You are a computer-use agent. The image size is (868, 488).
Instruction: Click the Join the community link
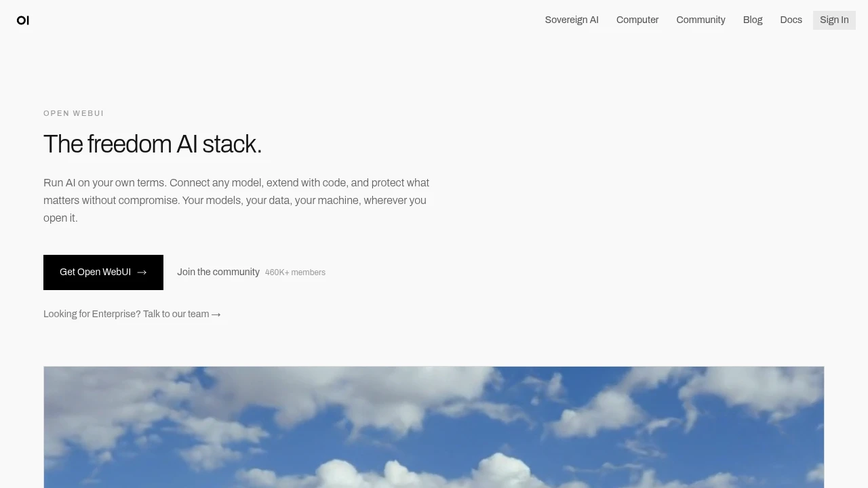[x=218, y=272]
